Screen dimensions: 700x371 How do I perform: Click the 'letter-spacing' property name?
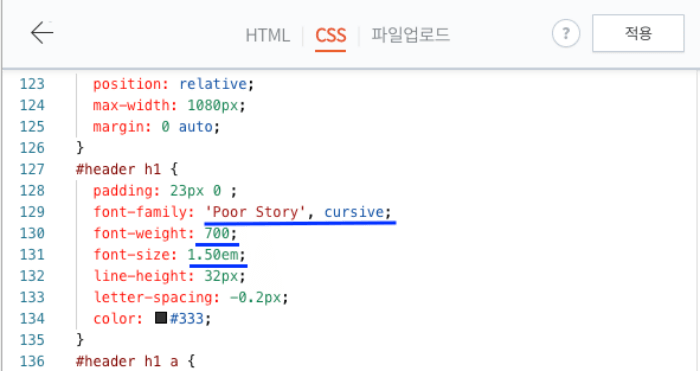coord(153,297)
